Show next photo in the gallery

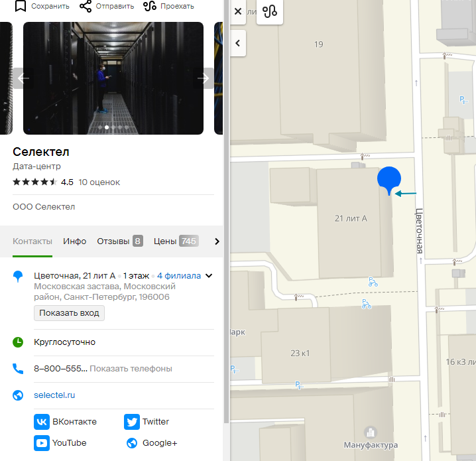point(203,78)
